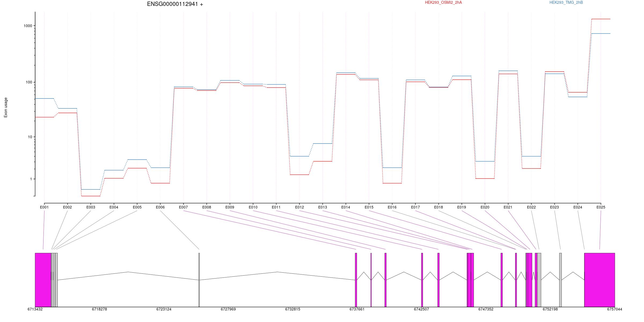Screen dimensions: 644x322
Task: Click genomic coordinate 6747352
Action: (486, 309)
